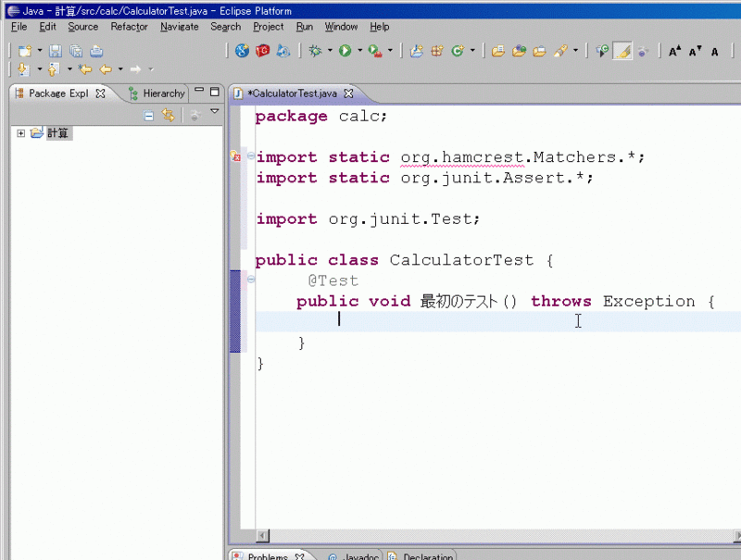Click the New Java Project icon
Image resolution: width=741 pixels, height=560 pixels.
pyautogui.click(x=416, y=51)
